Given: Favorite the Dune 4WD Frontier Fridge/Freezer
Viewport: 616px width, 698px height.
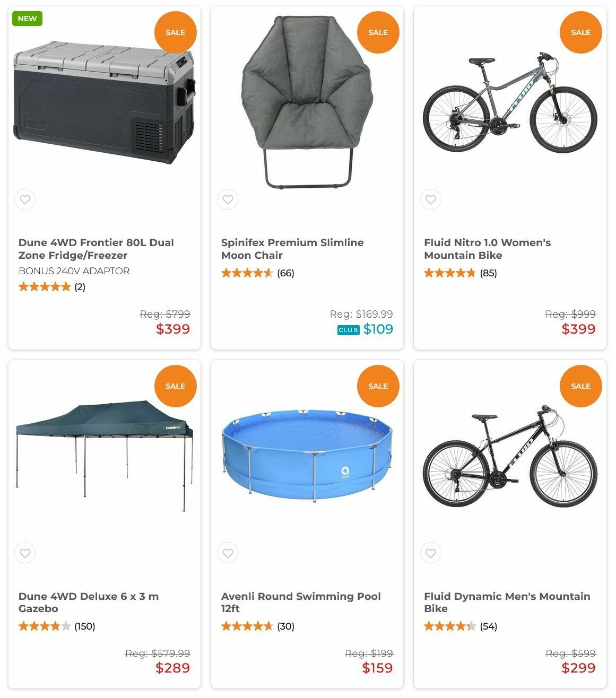Looking at the screenshot, I should (x=25, y=200).
